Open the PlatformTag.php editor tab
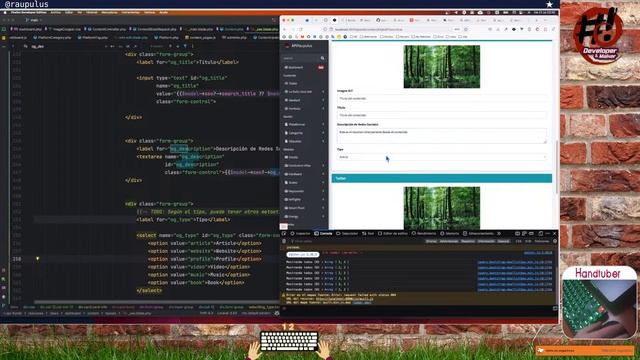Screen dimensions: 640x360 click(93, 38)
